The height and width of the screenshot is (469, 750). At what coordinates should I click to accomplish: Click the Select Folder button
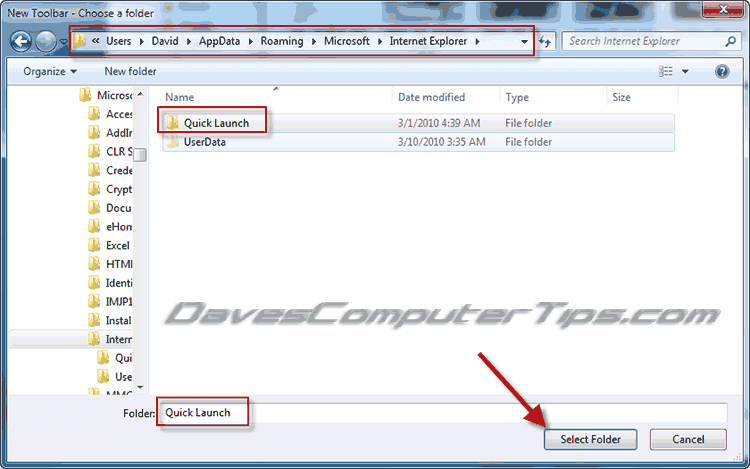[x=590, y=439]
